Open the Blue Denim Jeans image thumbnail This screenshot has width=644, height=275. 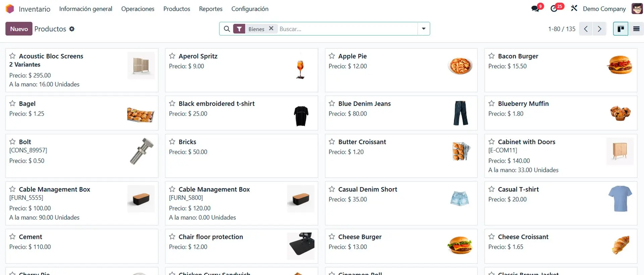pyautogui.click(x=461, y=113)
